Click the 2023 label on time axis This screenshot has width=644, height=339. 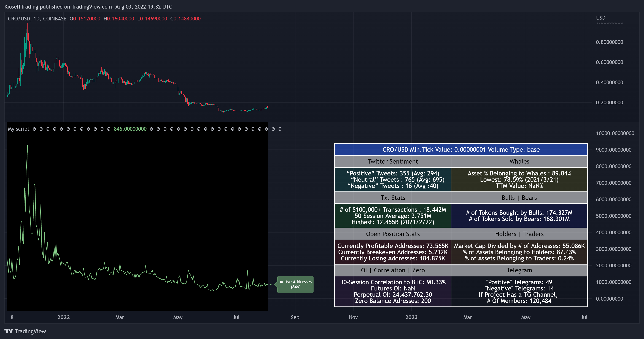coord(411,317)
